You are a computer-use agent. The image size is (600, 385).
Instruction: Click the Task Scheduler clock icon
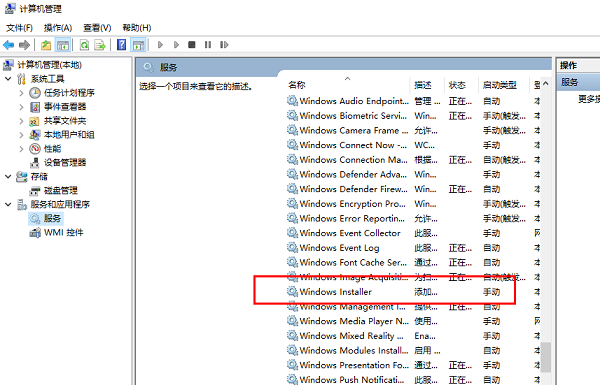(x=35, y=93)
